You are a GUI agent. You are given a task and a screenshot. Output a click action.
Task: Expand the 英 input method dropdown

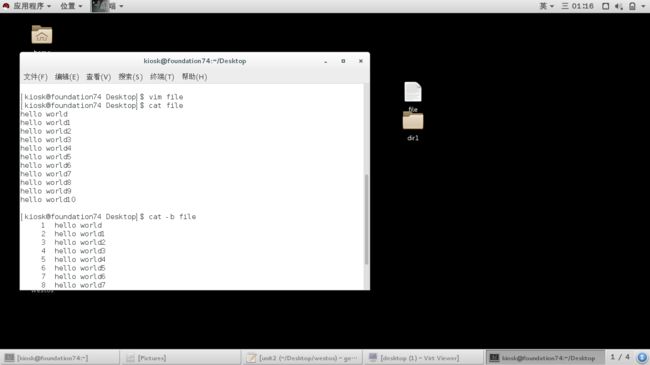click(546, 6)
